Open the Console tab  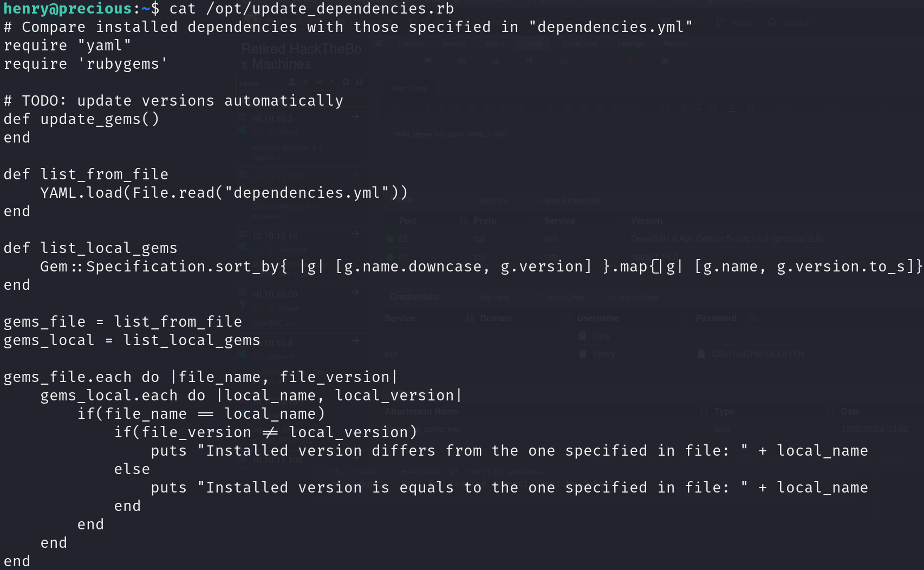(411, 44)
